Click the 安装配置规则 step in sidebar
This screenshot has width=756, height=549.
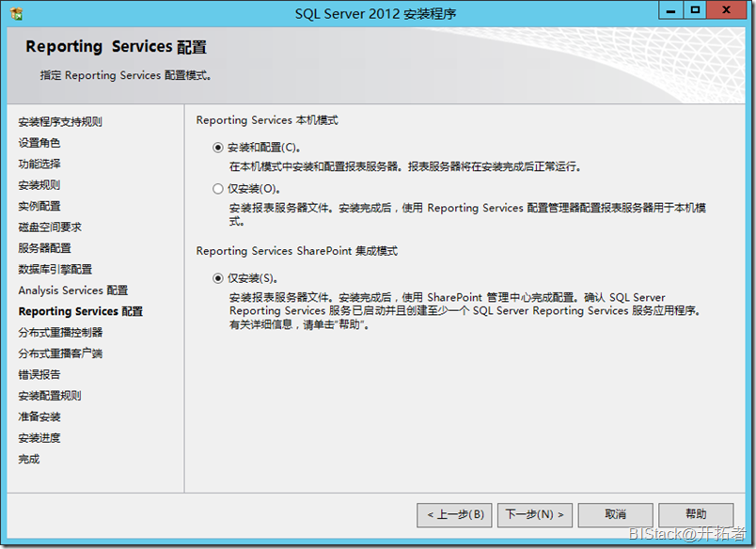pos(50,396)
